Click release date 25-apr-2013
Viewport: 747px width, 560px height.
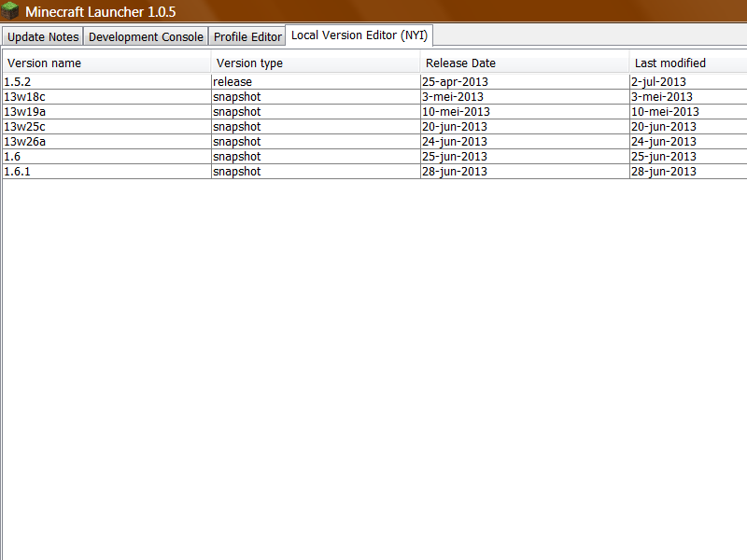[x=525, y=82]
